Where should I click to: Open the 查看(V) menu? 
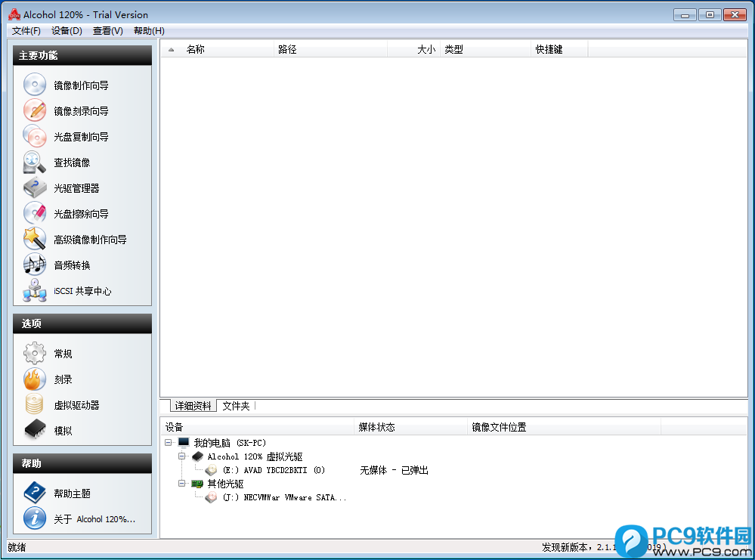108,31
